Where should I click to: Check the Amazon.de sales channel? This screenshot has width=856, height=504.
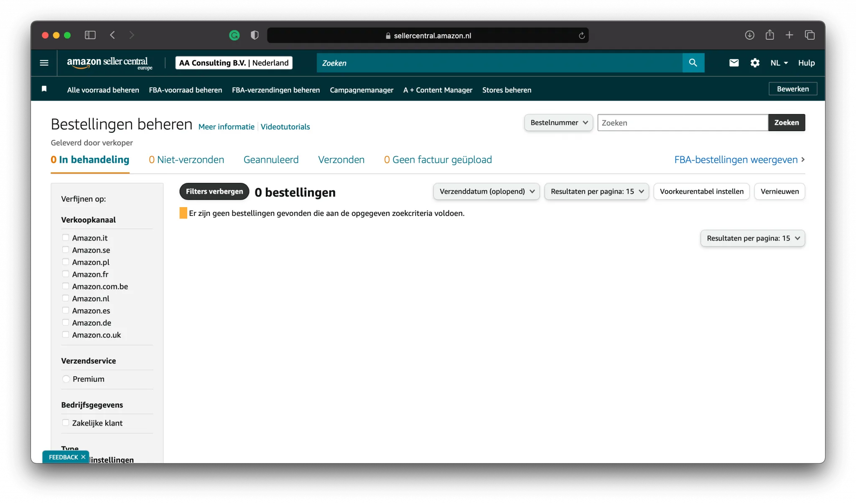(66, 322)
